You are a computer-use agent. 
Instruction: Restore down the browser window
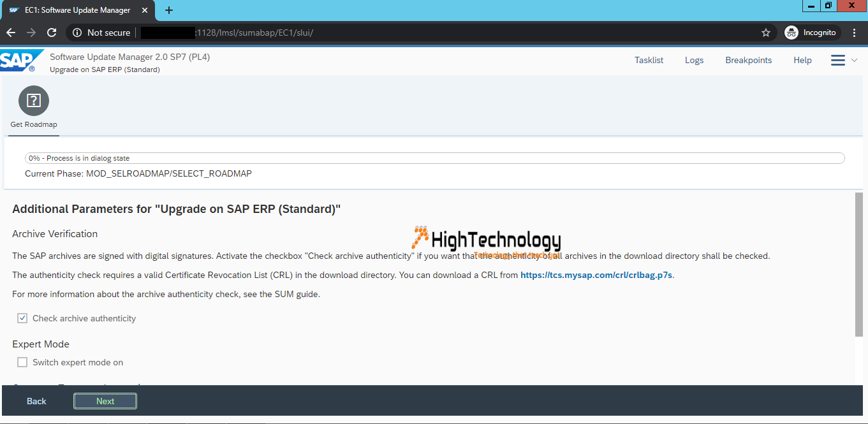coord(828,6)
